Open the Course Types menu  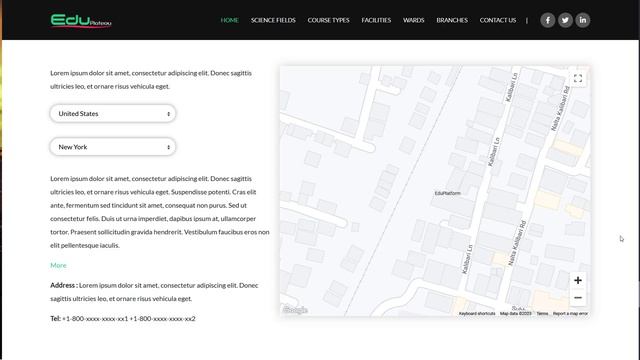pos(329,20)
